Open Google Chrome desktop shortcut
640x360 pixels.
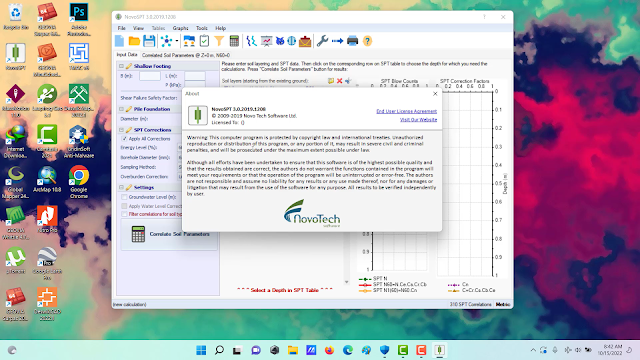(79, 182)
